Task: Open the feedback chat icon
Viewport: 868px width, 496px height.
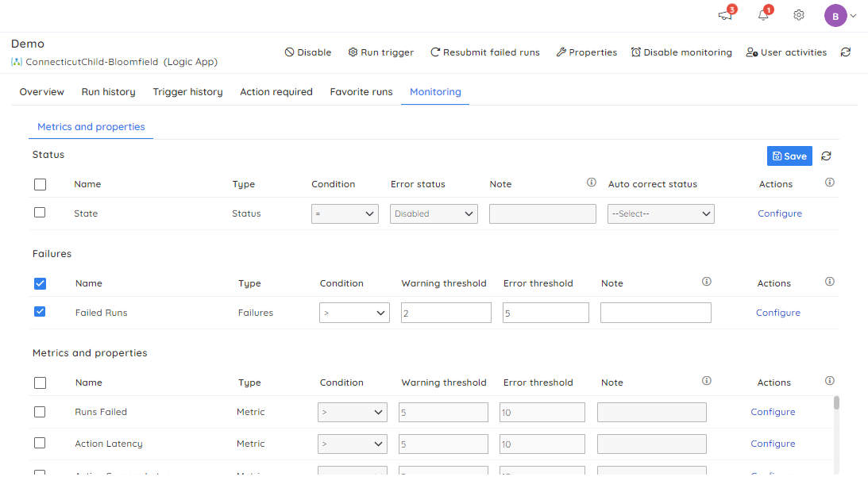Action: click(x=723, y=15)
